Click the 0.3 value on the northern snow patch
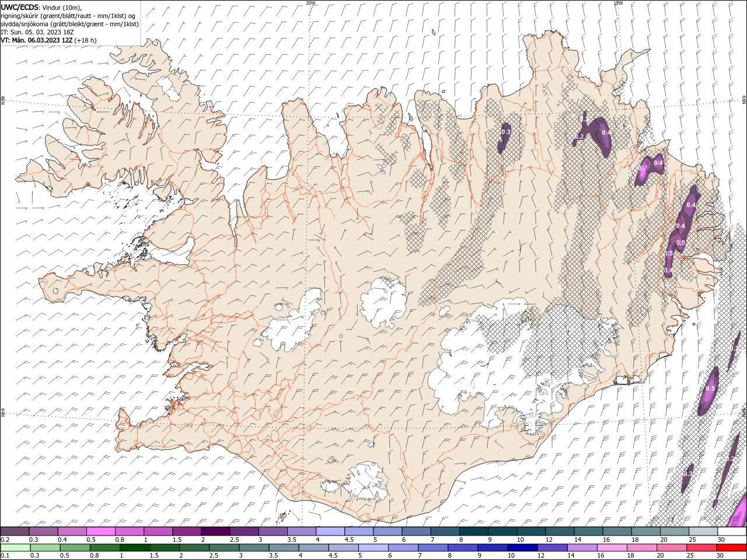 tap(506, 132)
